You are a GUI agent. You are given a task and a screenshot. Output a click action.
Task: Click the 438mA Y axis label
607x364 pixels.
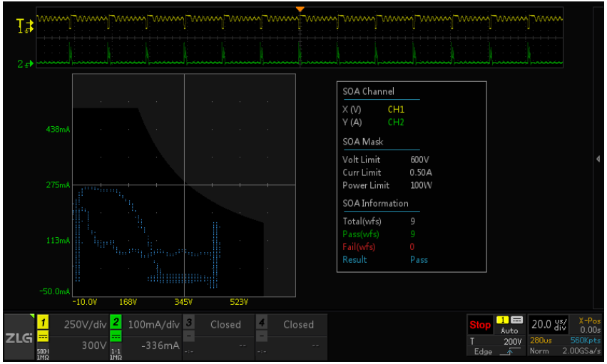pos(58,130)
